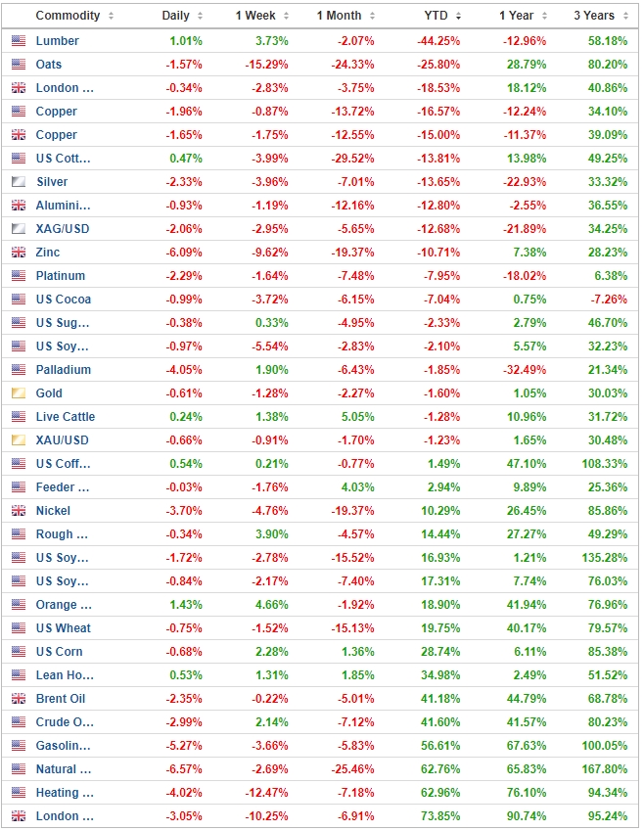The width and height of the screenshot is (644, 831).
Task: Sort table by 1 Week column
Action: point(257,16)
